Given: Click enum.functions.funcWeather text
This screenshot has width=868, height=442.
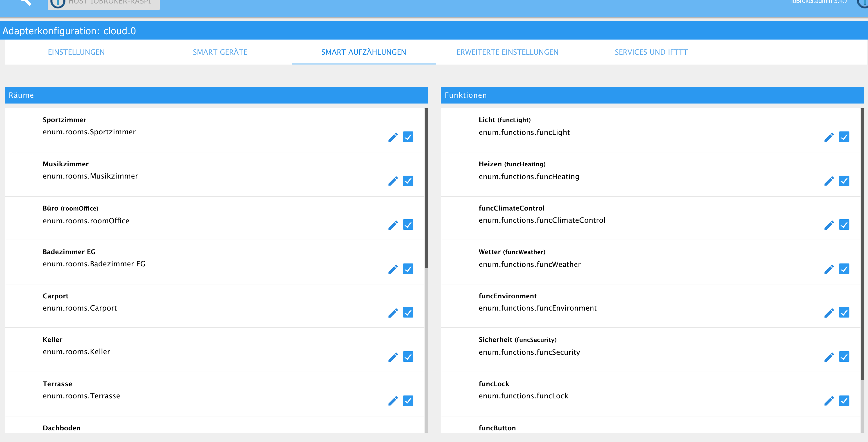Looking at the screenshot, I should pos(530,264).
